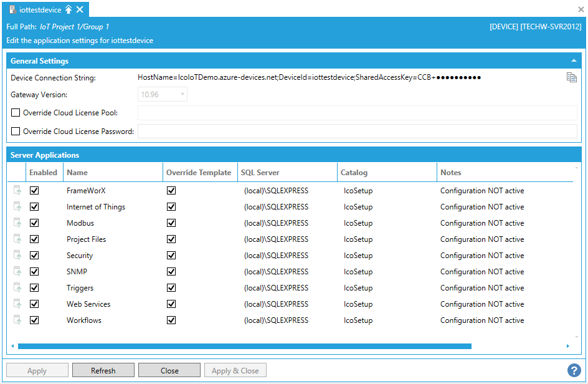Click the upload icon beside Triggers row

[x=17, y=288]
